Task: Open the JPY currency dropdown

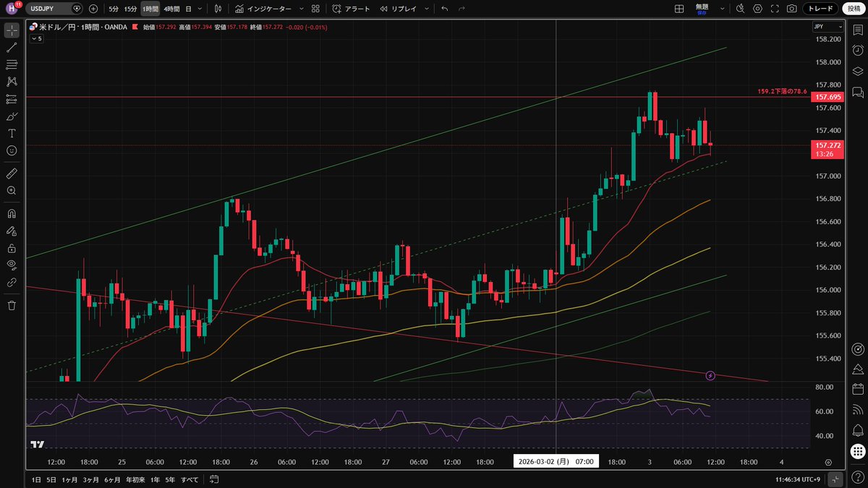Action: (x=827, y=26)
